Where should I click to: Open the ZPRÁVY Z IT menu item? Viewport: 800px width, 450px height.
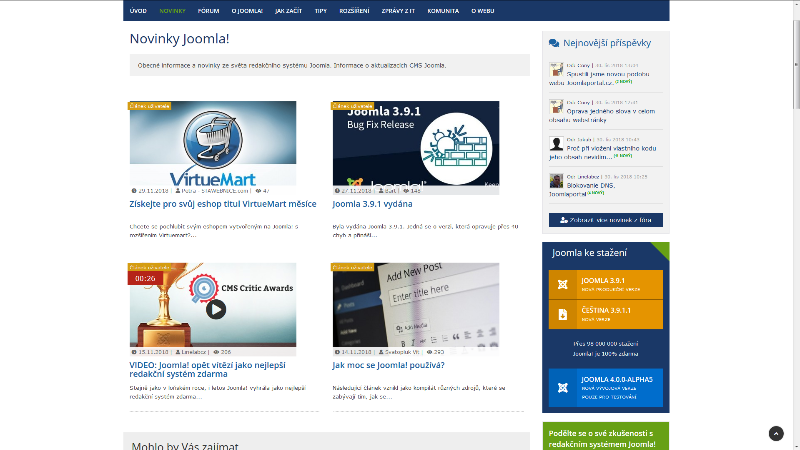(398, 11)
